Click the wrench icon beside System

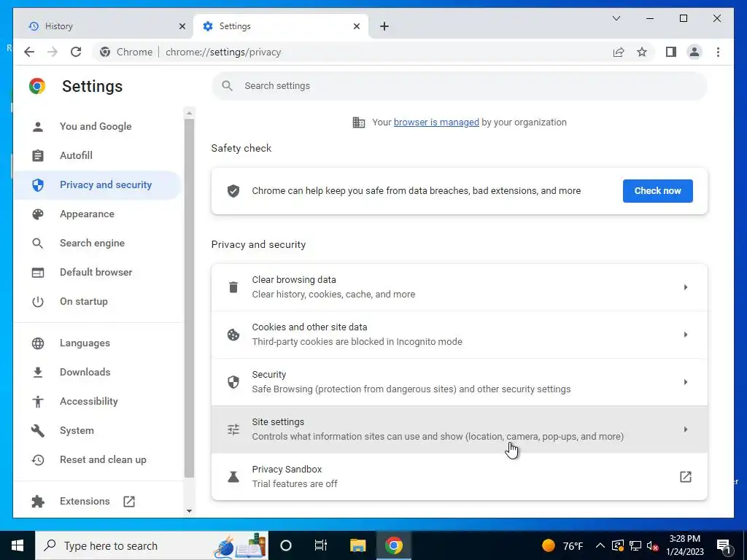point(38,430)
